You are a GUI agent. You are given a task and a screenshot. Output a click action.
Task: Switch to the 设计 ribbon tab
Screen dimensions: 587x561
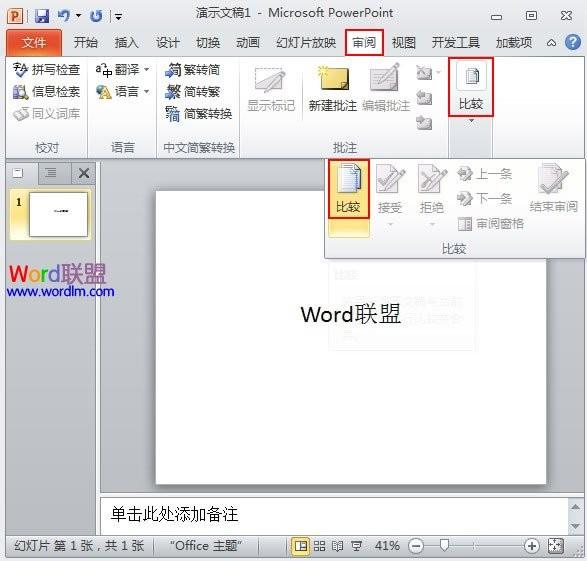tap(167, 43)
